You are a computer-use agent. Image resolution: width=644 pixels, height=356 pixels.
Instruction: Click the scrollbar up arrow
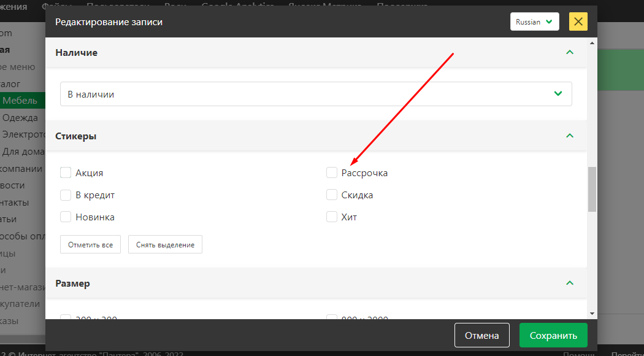[x=592, y=43]
